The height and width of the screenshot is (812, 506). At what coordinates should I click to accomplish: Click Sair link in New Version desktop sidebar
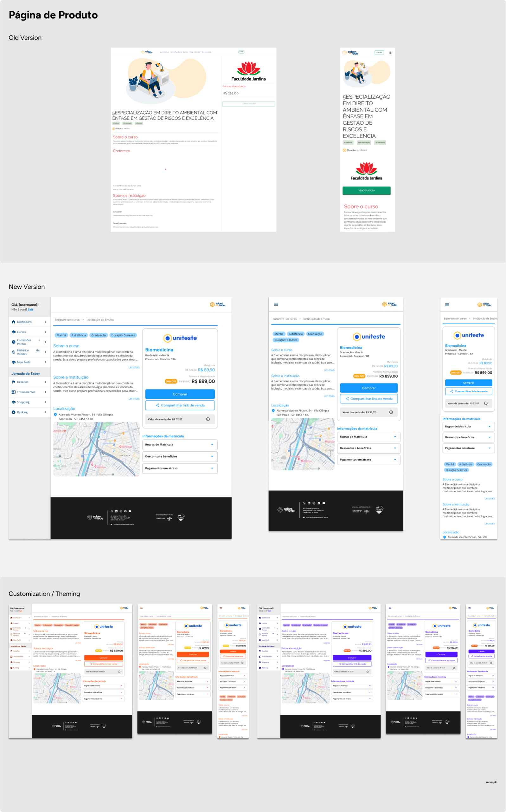coord(30,310)
